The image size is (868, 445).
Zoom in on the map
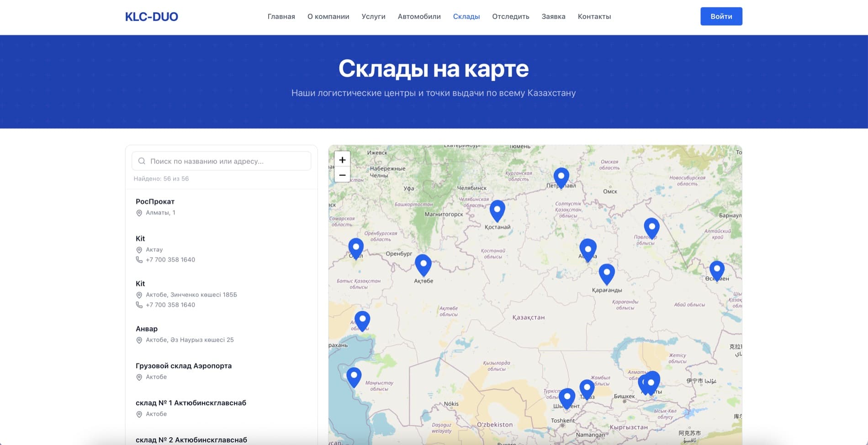[342, 160]
